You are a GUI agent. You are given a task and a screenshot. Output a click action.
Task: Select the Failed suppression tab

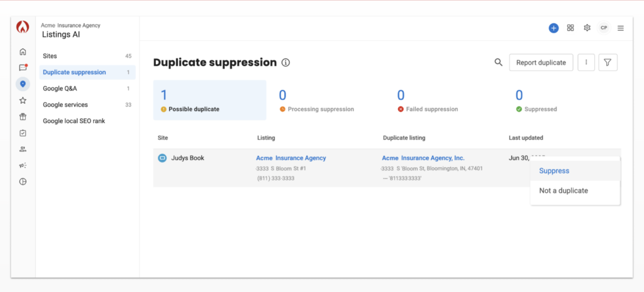[x=447, y=100]
